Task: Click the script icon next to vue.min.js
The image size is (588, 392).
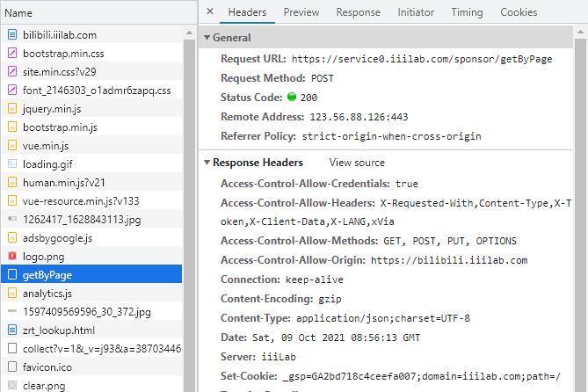Action: tap(12, 146)
